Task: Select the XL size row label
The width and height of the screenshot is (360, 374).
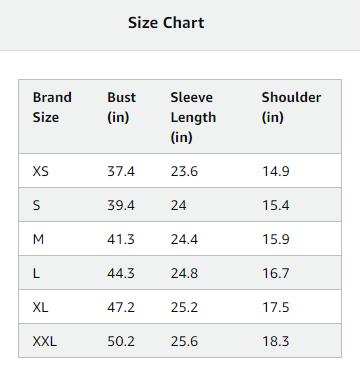Action: click(x=40, y=307)
